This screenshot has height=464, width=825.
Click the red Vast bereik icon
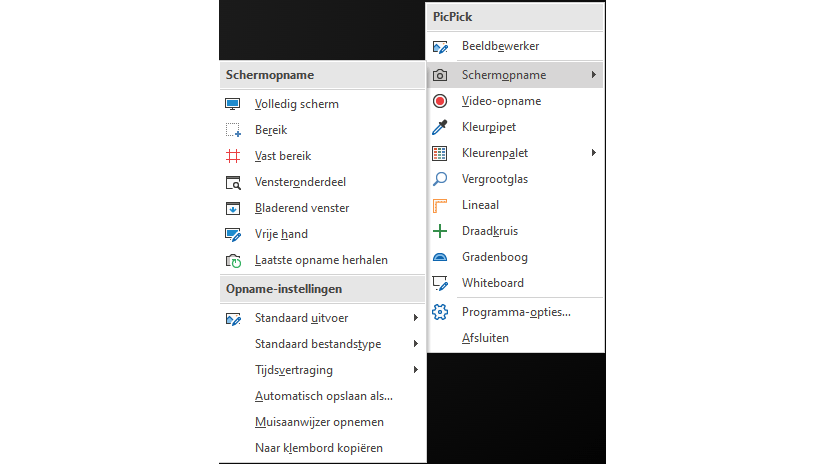click(233, 156)
